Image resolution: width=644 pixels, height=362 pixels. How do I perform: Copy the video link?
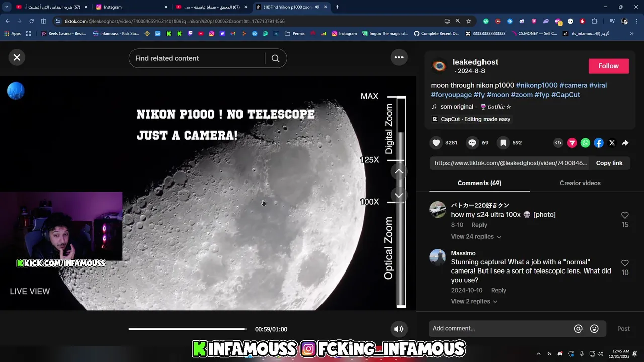click(x=609, y=163)
